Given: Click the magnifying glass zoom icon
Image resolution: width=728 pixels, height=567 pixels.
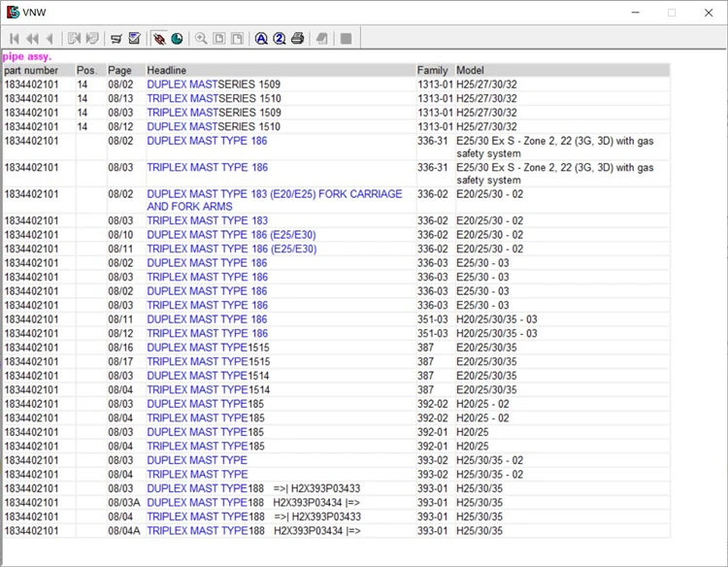Looking at the screenshot, I should (201, 39).
